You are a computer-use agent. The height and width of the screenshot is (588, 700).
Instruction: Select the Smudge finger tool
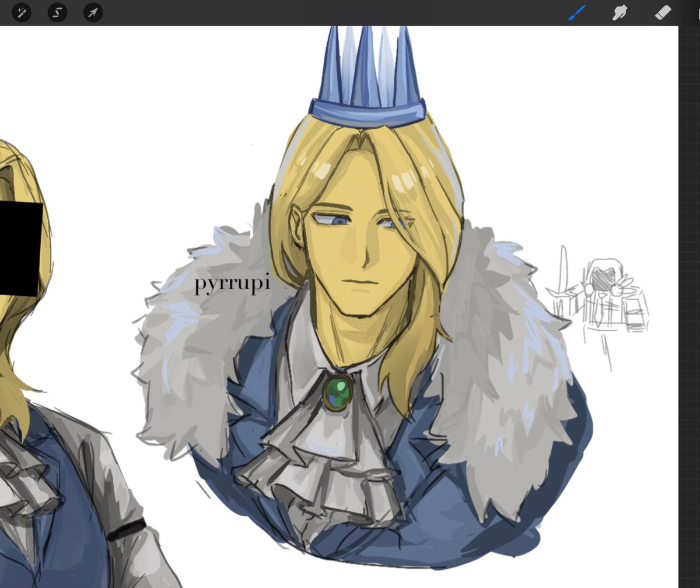tap(619, 12)
